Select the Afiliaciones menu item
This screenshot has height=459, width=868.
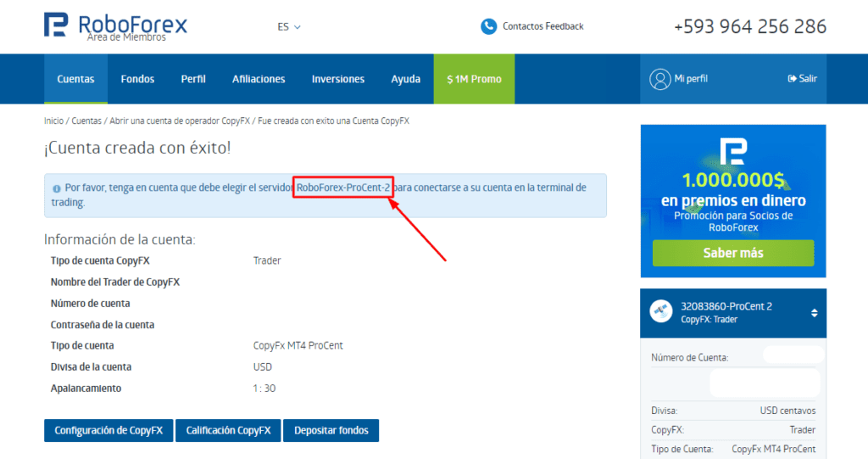coord(259,79)
